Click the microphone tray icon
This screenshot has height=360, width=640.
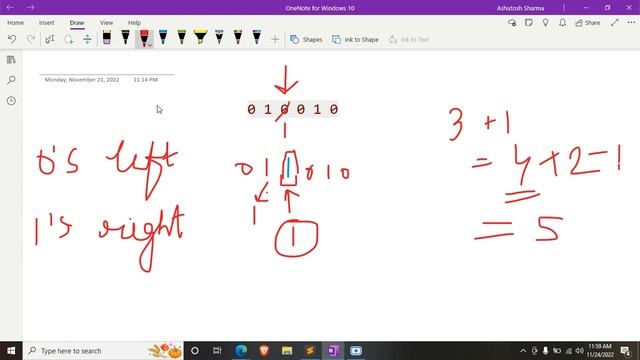[545, 351]
